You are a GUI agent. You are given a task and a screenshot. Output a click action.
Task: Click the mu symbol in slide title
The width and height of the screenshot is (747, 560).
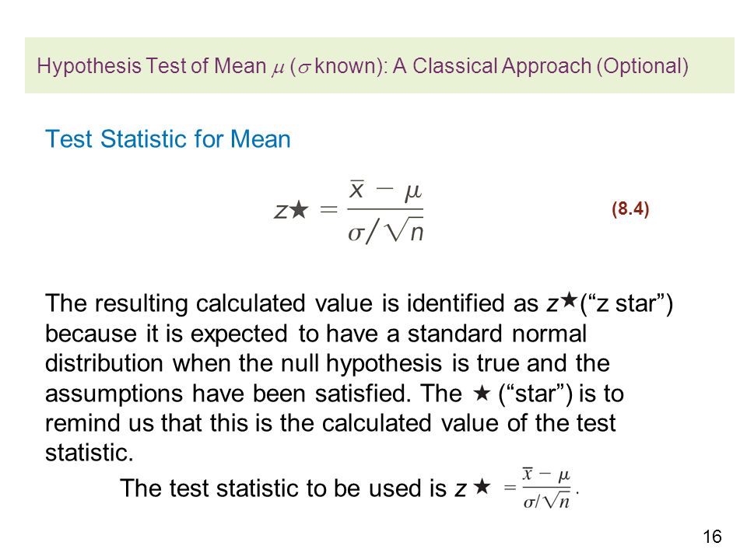tap(278, 68)
